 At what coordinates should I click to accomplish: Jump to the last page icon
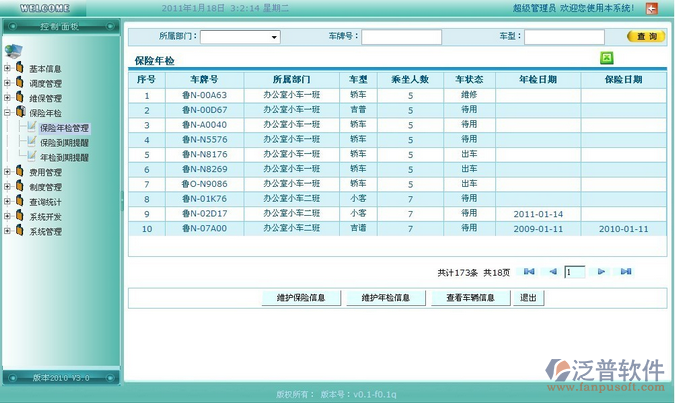click(x=626, y=272)
